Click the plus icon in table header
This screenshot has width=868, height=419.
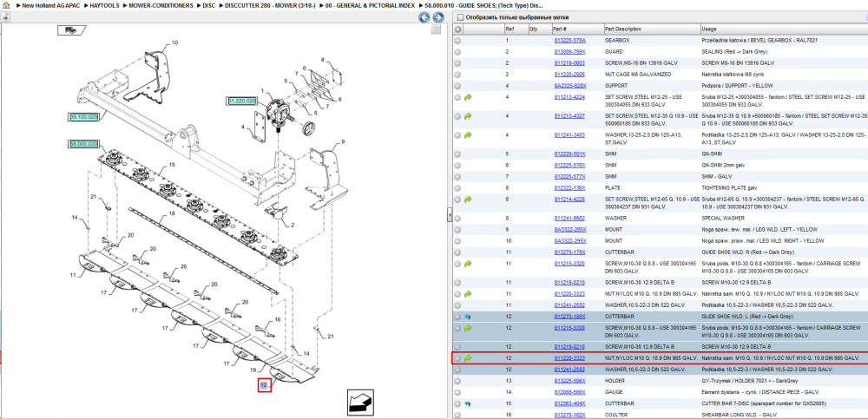[457, 29]
